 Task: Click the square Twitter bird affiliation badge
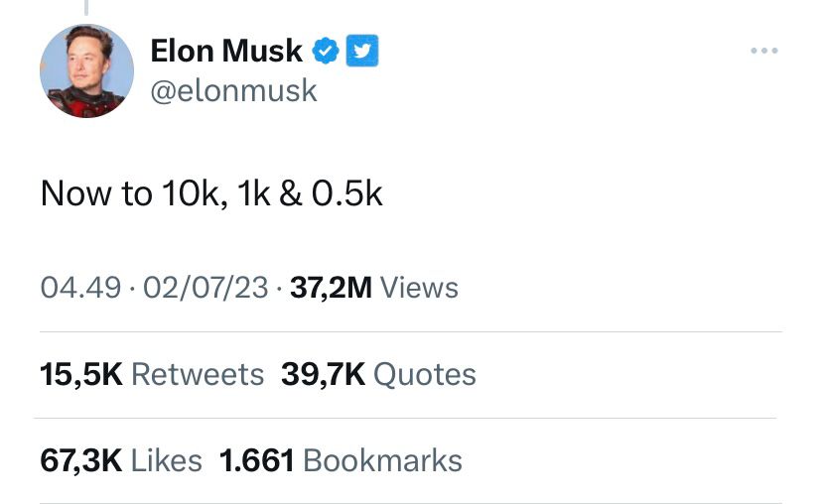pos(361,50)
